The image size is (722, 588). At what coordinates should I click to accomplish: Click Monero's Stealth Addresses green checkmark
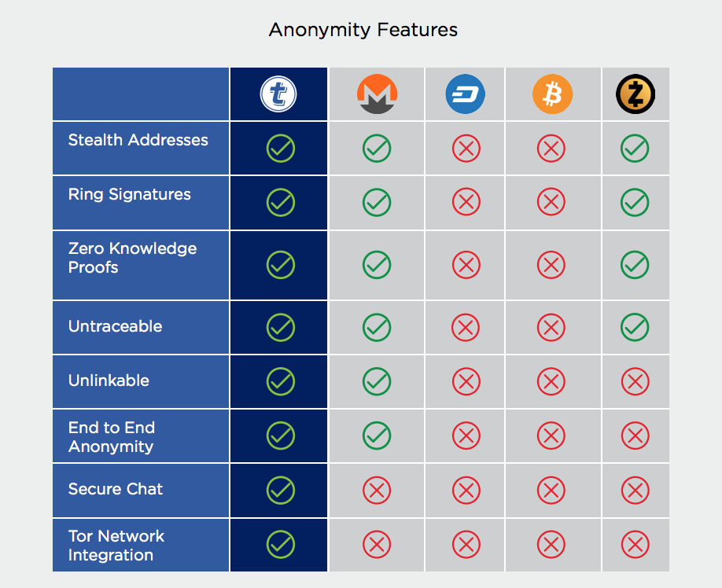point(377,149)
